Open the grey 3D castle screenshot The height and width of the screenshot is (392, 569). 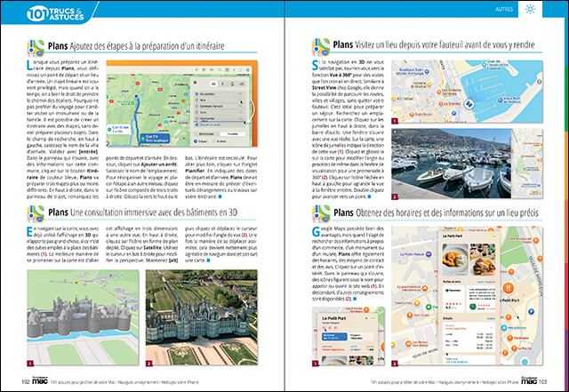coord(83,317)
